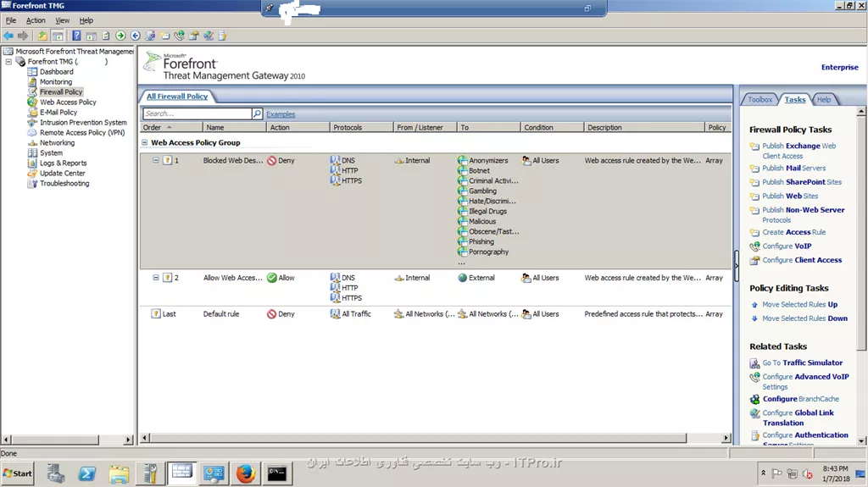Screen dimensions: 868x487
Task: Select Web Access Policy node
Action: click(x=68, y=102)
